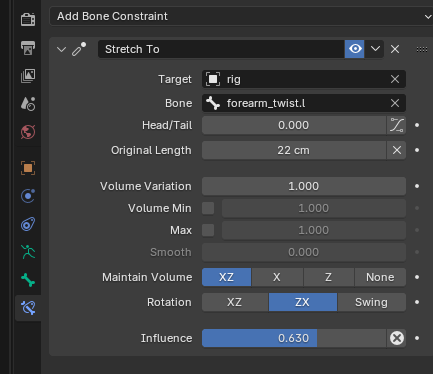Animate the Volume Variation property dot

pos(417,186)
